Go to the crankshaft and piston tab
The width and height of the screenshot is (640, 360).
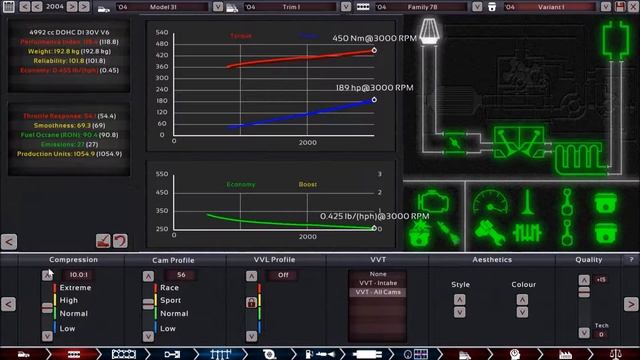click(x=172, y=354)
